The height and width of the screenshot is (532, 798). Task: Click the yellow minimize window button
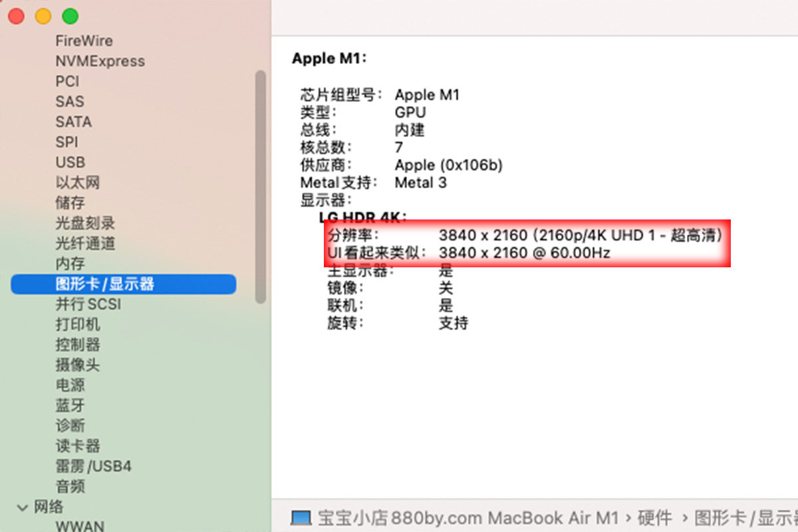(43, 16)
